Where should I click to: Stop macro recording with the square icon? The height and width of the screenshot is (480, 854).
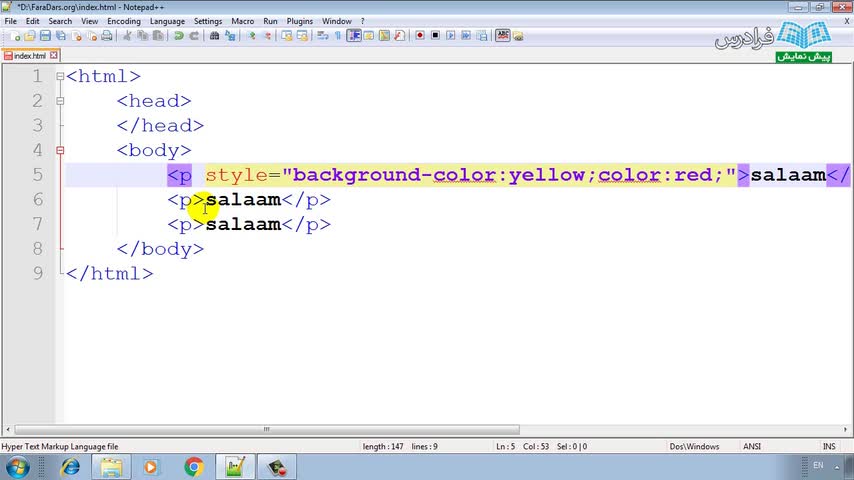coord(435,36)
